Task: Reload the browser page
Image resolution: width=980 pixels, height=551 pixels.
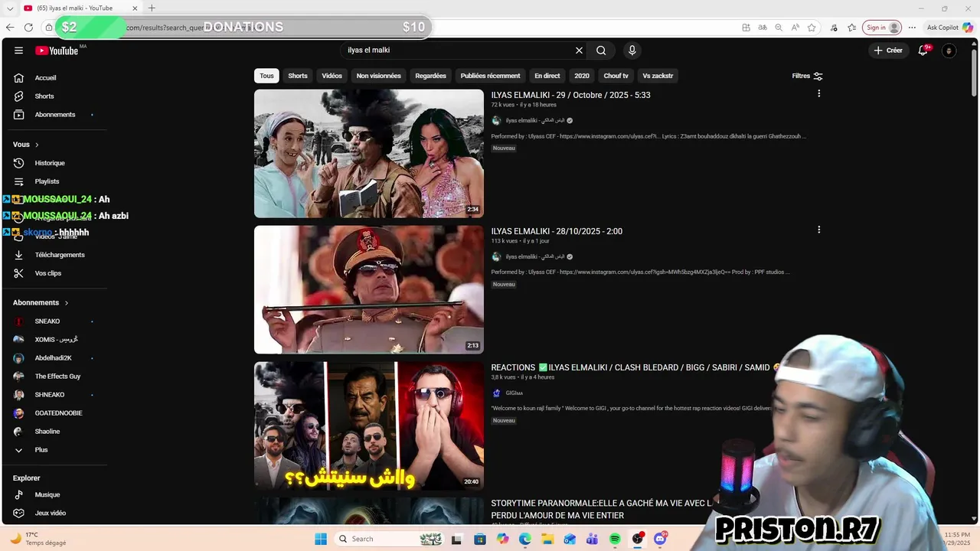Action: pyautogui.click(x=28, y=28)
